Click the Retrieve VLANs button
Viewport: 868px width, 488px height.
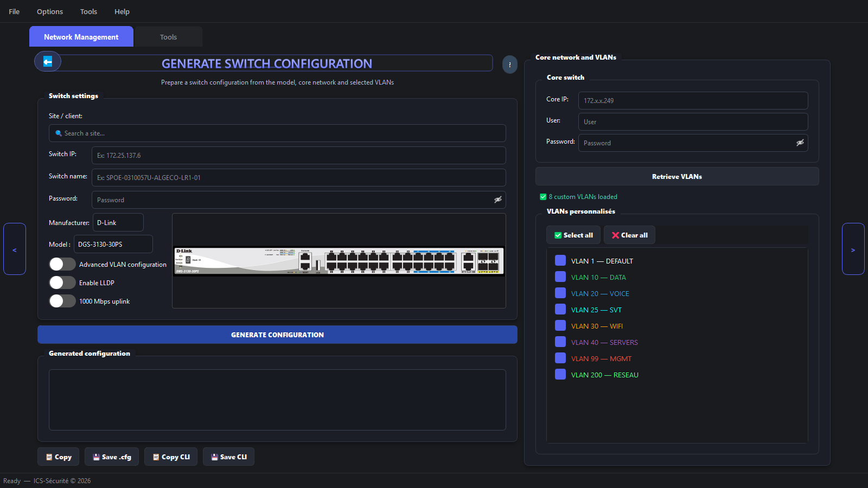coord(677,176)
